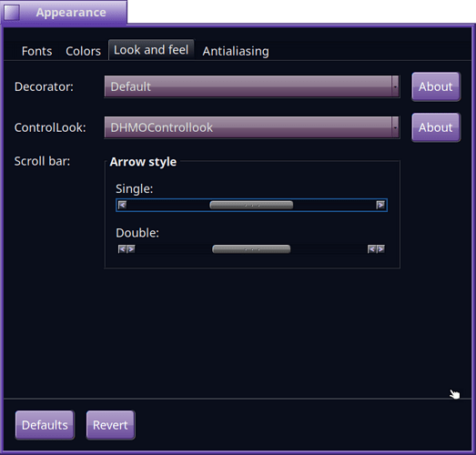Switch to the Fonts tab

(36, 51)
